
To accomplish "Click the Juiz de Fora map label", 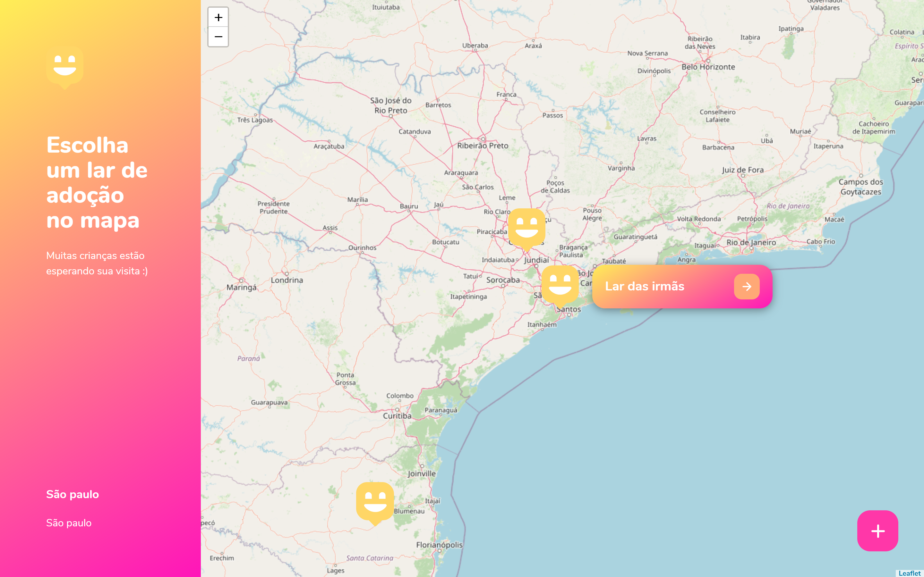I will click(743, 170).
